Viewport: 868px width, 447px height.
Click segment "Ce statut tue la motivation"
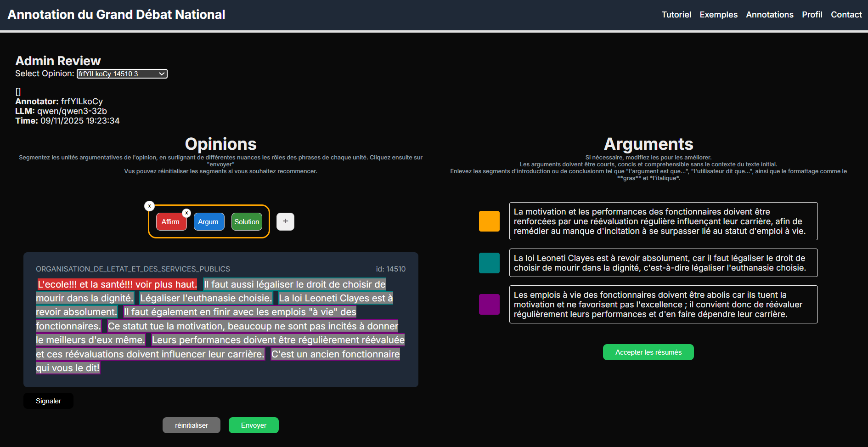tap(253, 326)
